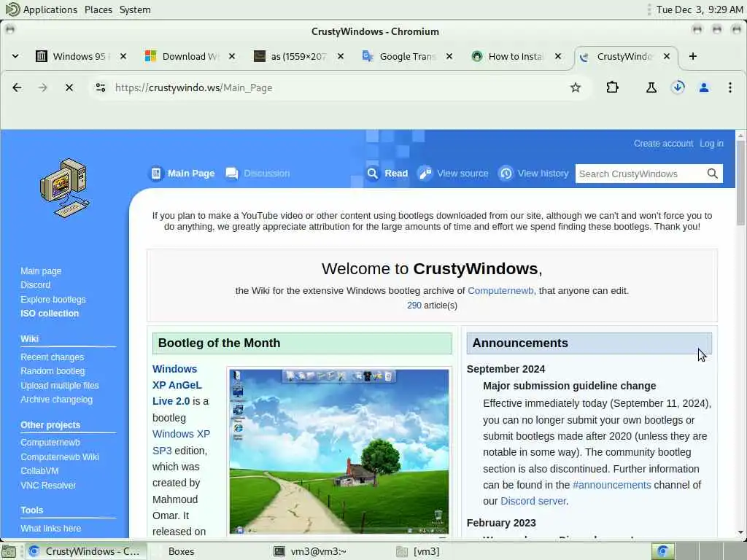
Task: Open the bootleg desktop screenshot thumbnail
Action: coord(338,451)
